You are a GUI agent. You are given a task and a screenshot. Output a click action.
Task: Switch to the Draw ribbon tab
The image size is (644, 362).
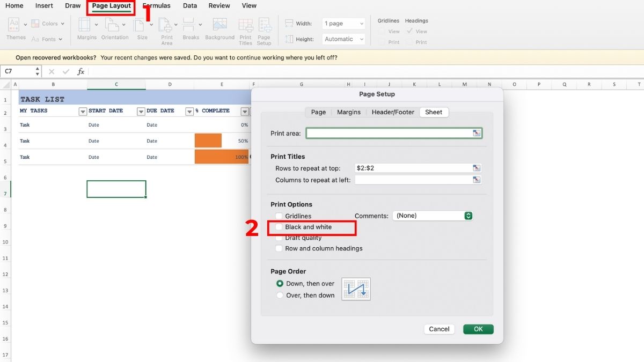72,6
